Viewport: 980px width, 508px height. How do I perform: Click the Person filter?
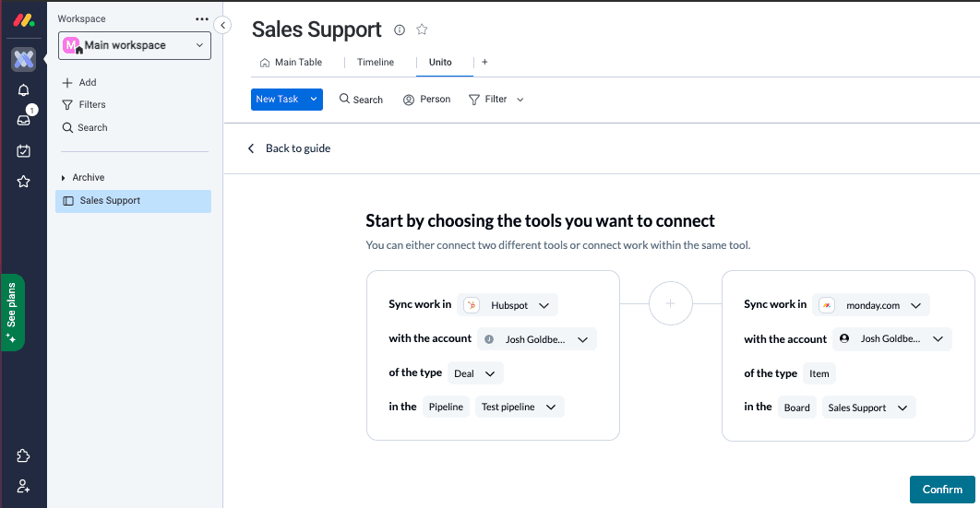(x=427, y=100)
